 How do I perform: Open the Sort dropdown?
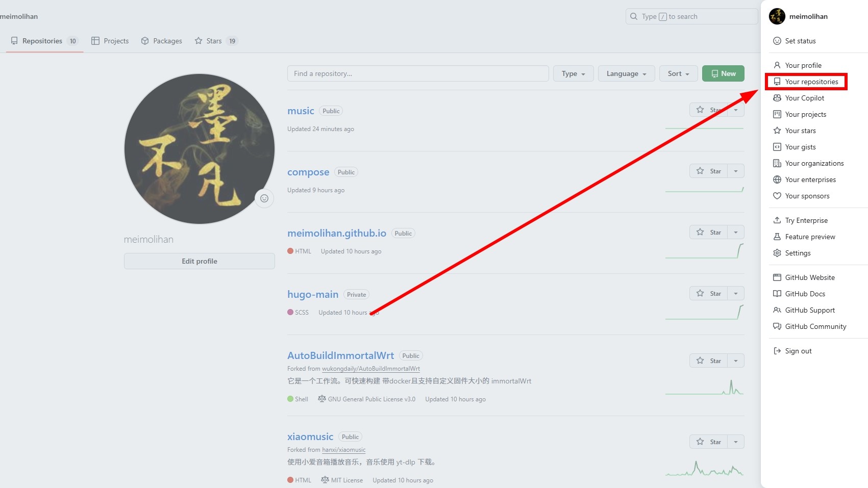[x=678, y=73]
